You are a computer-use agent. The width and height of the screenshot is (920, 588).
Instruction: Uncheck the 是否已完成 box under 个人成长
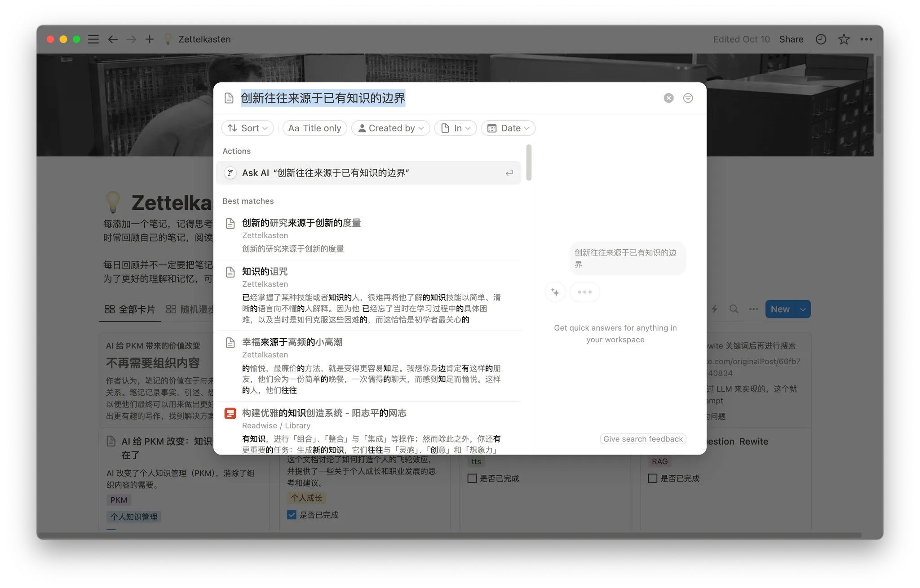(x=292, y=515)
